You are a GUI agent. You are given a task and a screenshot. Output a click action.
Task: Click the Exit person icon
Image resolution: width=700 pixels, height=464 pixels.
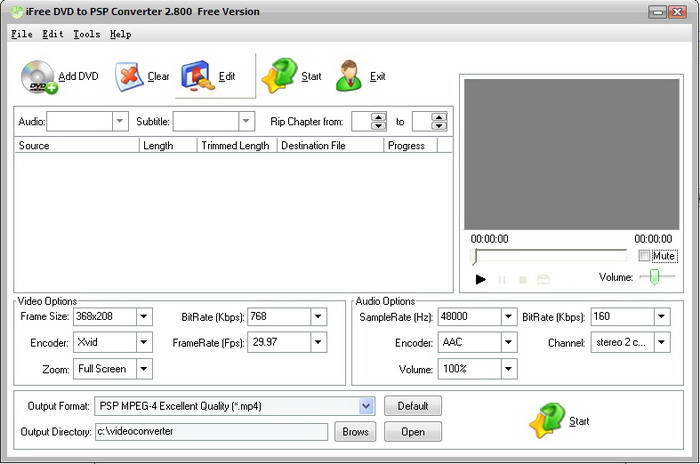point(349,76)
